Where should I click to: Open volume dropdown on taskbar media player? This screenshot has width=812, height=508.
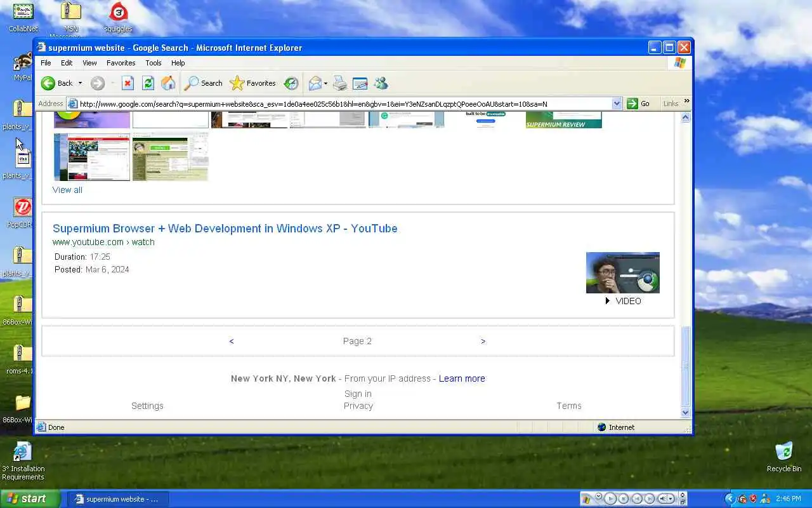[671, 498]
